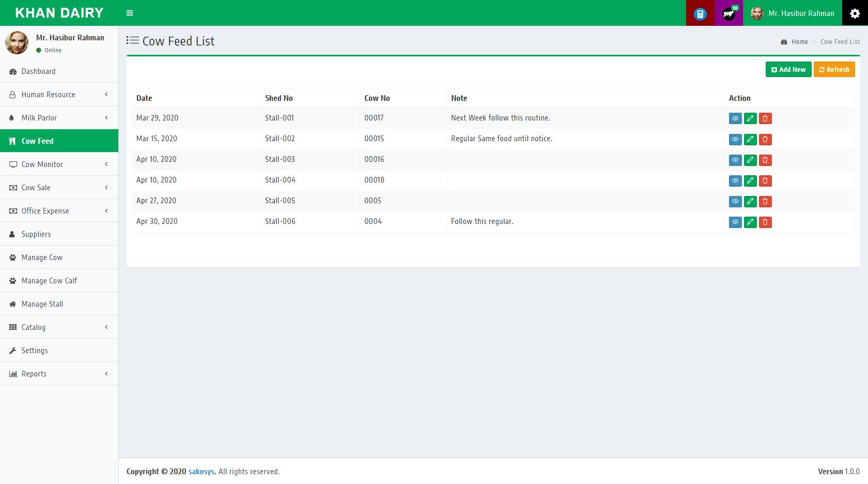View details of the Stall-003 record
Viewport: 868px width, 484px height.
pyautogui.click(x=735, y=160)
